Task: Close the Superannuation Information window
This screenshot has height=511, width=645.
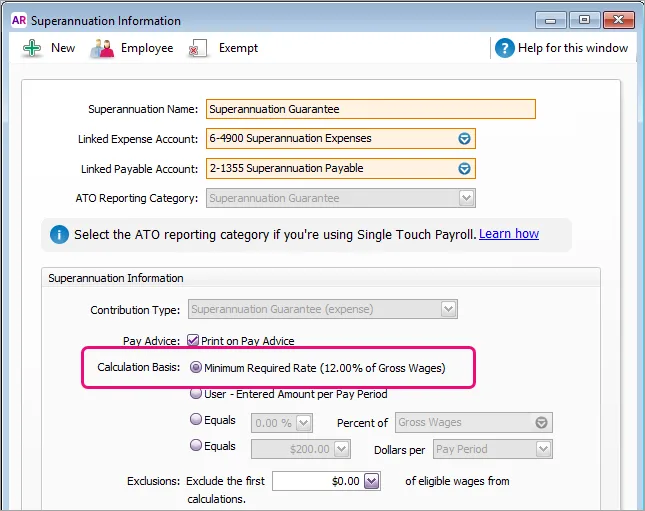Action: coord(619,20)
